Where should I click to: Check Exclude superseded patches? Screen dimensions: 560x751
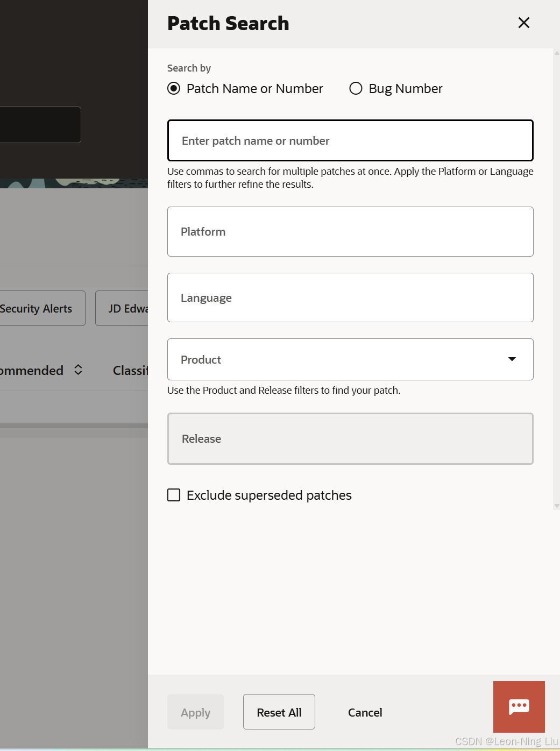point(174,495)
